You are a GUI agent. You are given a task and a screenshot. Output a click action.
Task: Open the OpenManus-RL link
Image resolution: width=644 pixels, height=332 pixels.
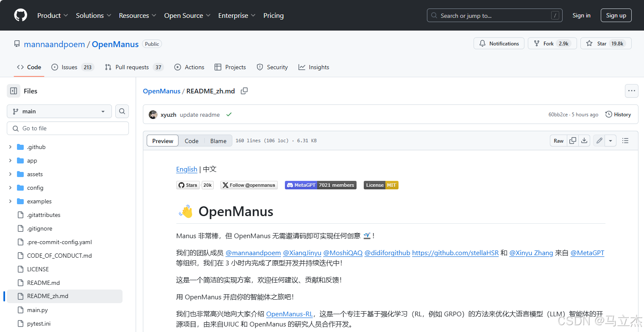point(290,314)
